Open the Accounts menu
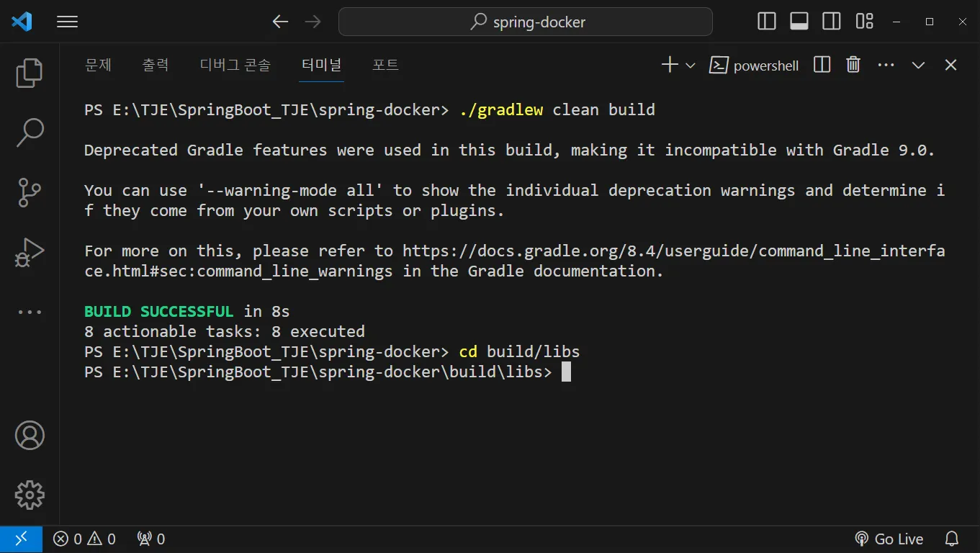This screenshot has height=553, width=980. point(30,436)
